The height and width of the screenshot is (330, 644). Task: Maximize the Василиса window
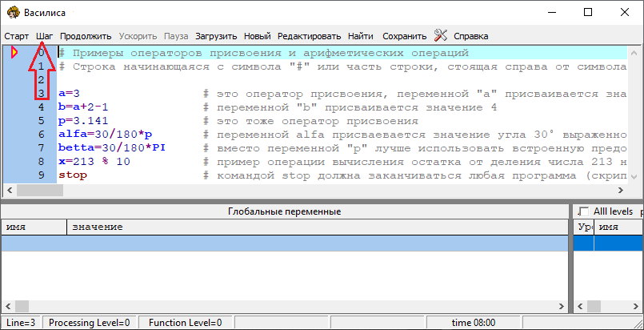[588, 12]
